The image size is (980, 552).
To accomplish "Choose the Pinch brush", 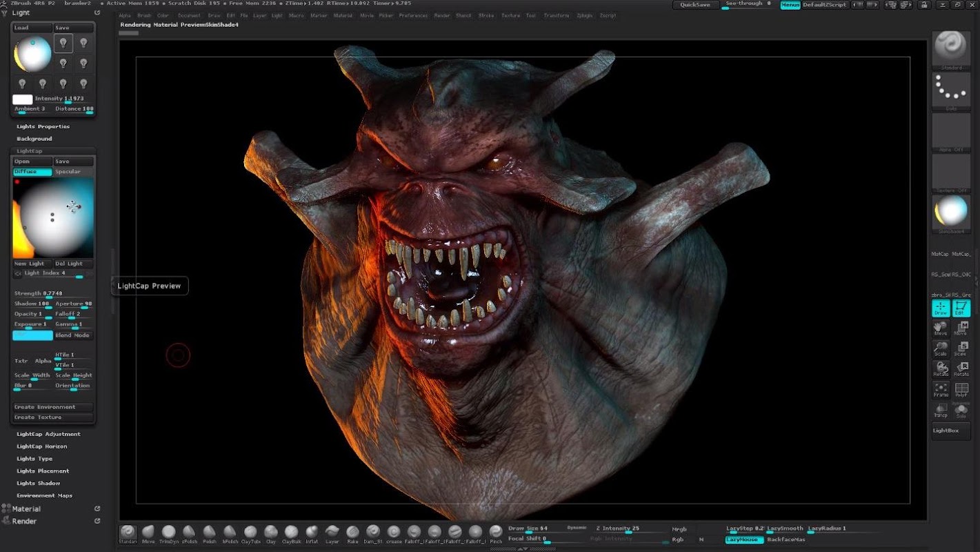I will point(496,533).
